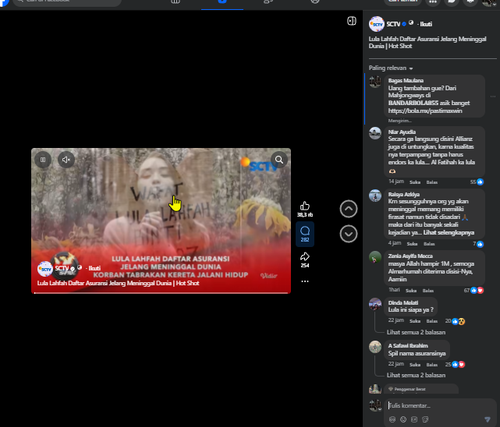Open A Safawi Ibrahim's profile picture
500x427 pixels.
click(375, 347)
